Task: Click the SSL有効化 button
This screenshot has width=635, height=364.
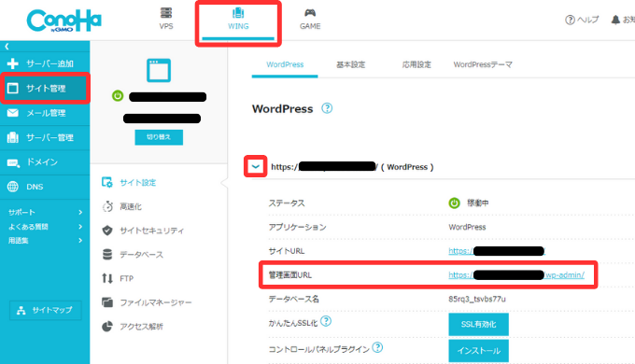Action: coord(478,324)
